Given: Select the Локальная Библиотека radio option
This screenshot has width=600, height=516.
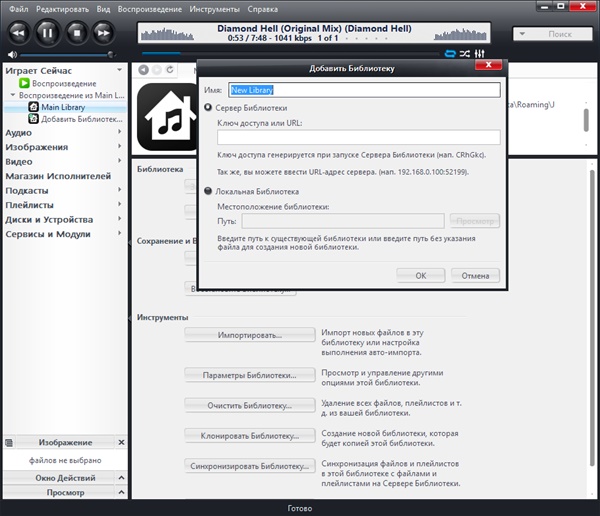Looking at the screenshot, I should click(208, 190).
